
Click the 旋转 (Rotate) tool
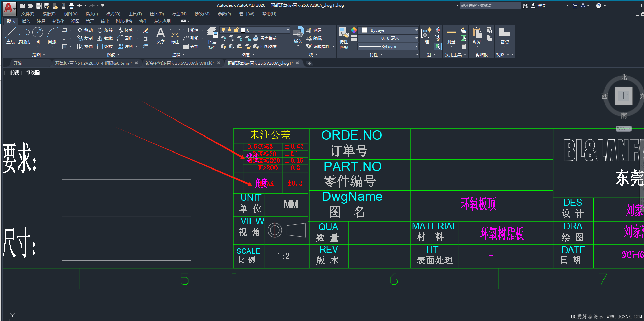coord(105,30)
